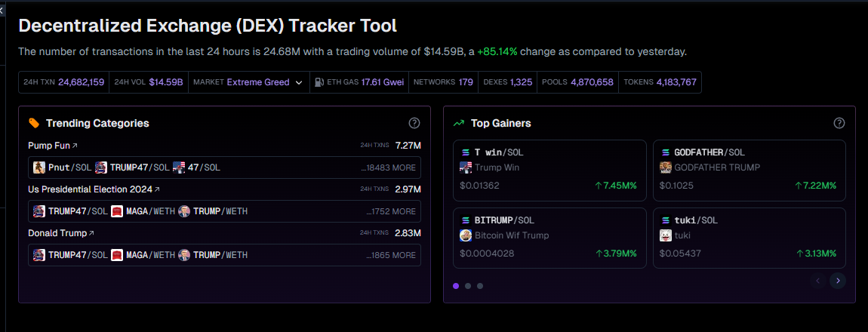Select the third carousel page dot
Viewport: 868px width, 332px height.
pyautogui.click(x=480, y=286)
